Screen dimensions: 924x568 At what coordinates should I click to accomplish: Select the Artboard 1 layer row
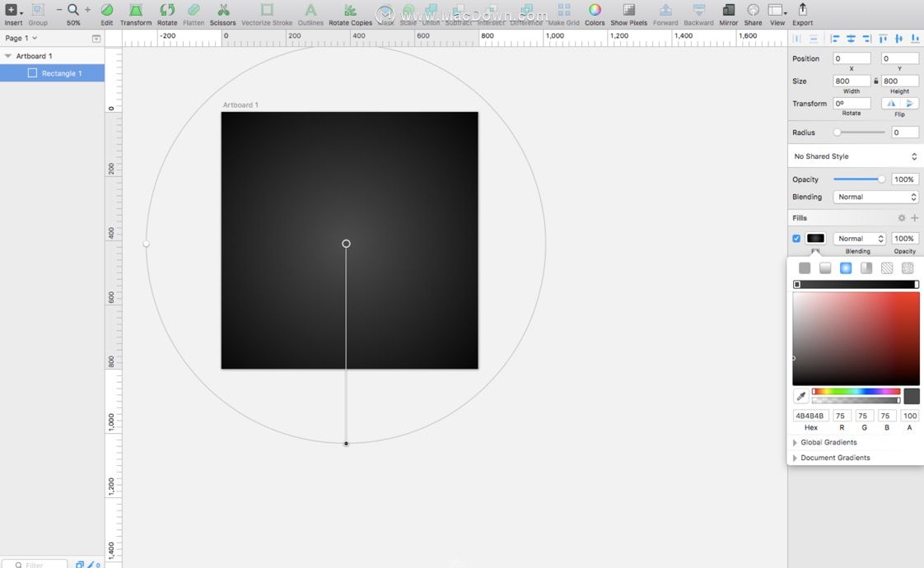tap(53, 56)
